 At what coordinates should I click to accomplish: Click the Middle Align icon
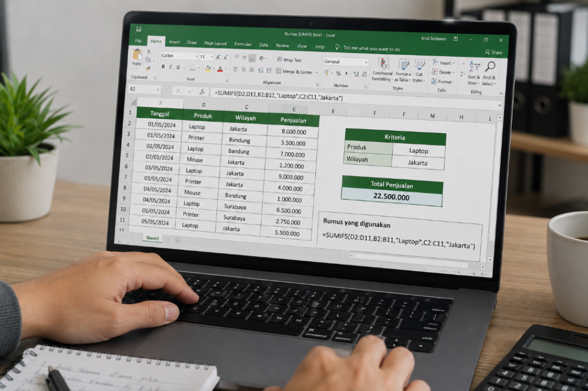click(x=244, y=57)
